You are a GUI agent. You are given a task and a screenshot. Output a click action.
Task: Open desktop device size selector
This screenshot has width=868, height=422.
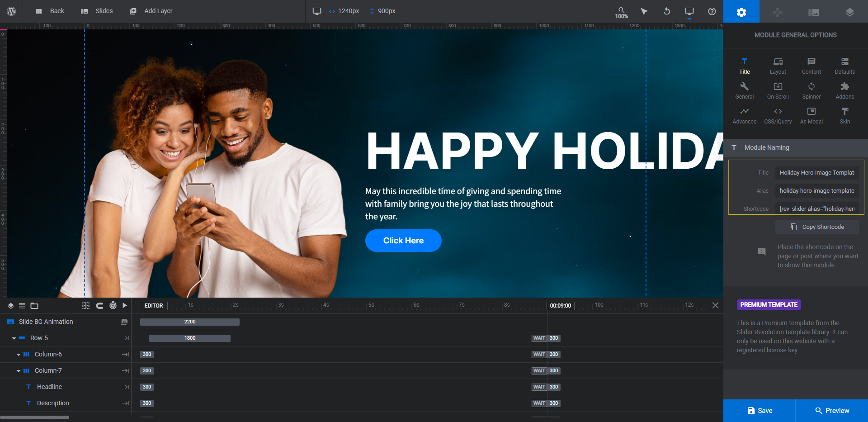(x=317, y=11)
